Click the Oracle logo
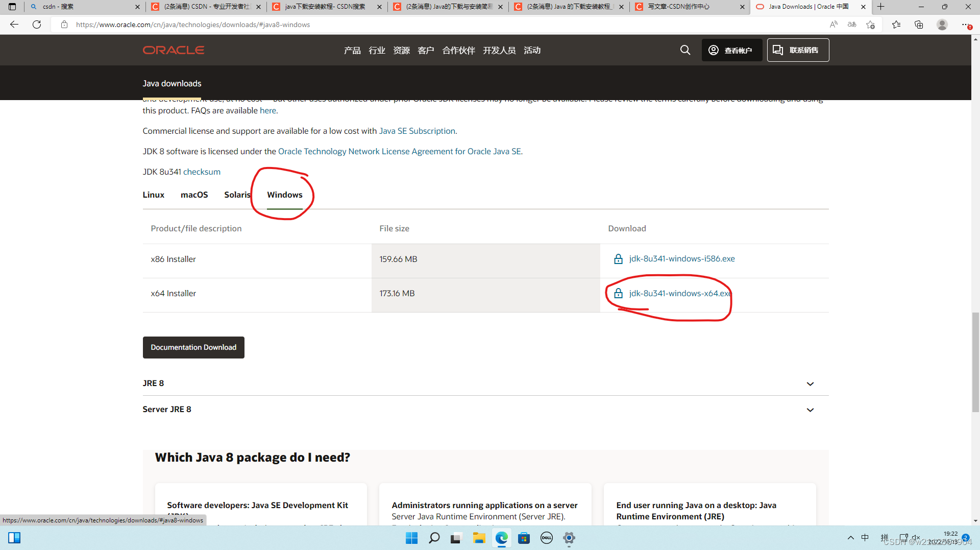The width and height of the screenshot is (980, 550). click(174, 50)
